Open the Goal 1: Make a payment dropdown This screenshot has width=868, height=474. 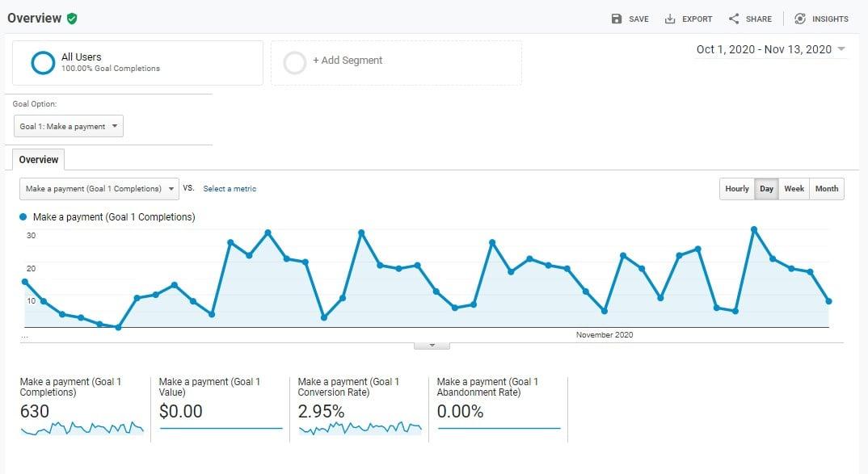click(68, 126)
